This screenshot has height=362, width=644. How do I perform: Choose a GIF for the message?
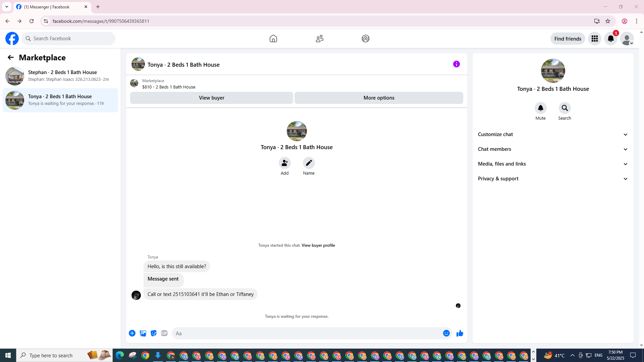(x=164, y=333)
